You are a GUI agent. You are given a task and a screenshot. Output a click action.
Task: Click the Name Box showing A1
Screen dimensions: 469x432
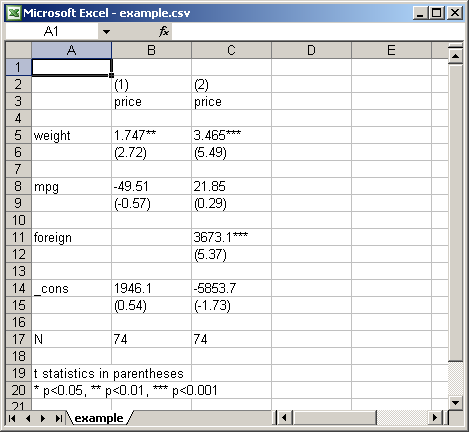pos(52,32)
